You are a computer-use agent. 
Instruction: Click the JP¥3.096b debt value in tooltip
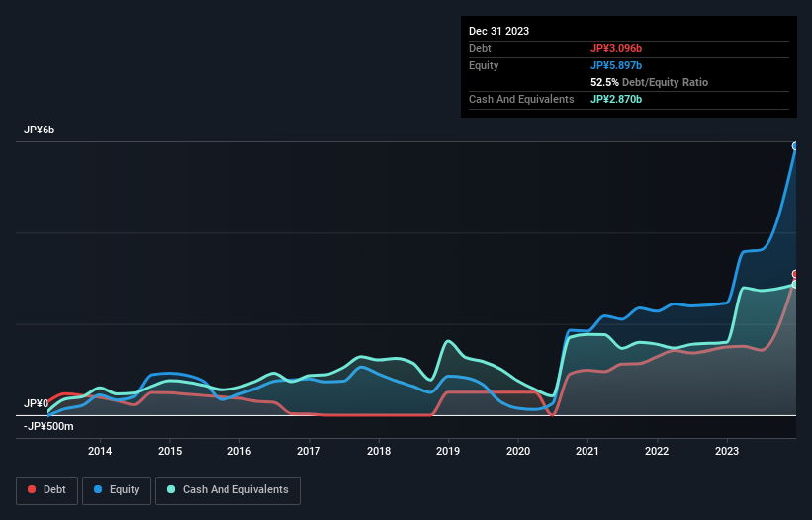pyautogui.click(x=616, y=48)
